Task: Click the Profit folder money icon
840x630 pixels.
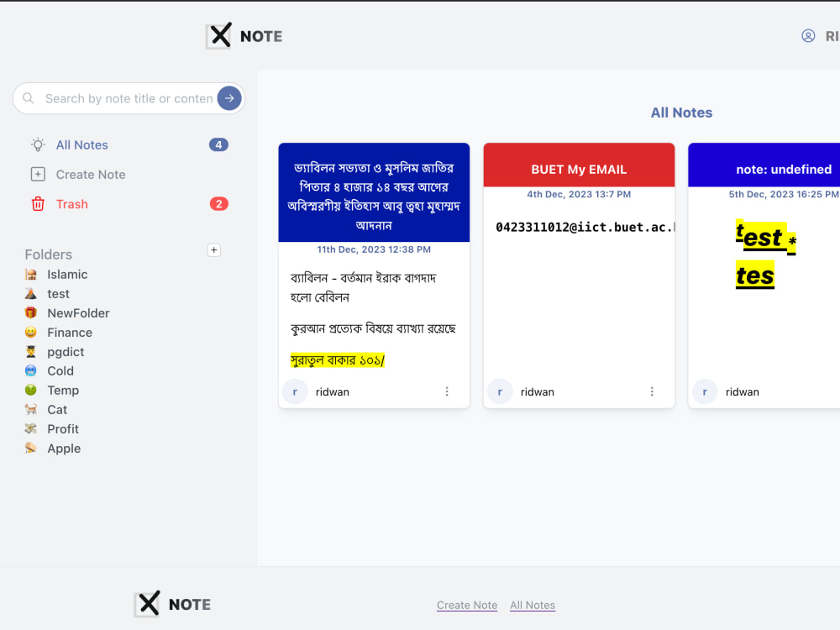Action: coord(31,429)
